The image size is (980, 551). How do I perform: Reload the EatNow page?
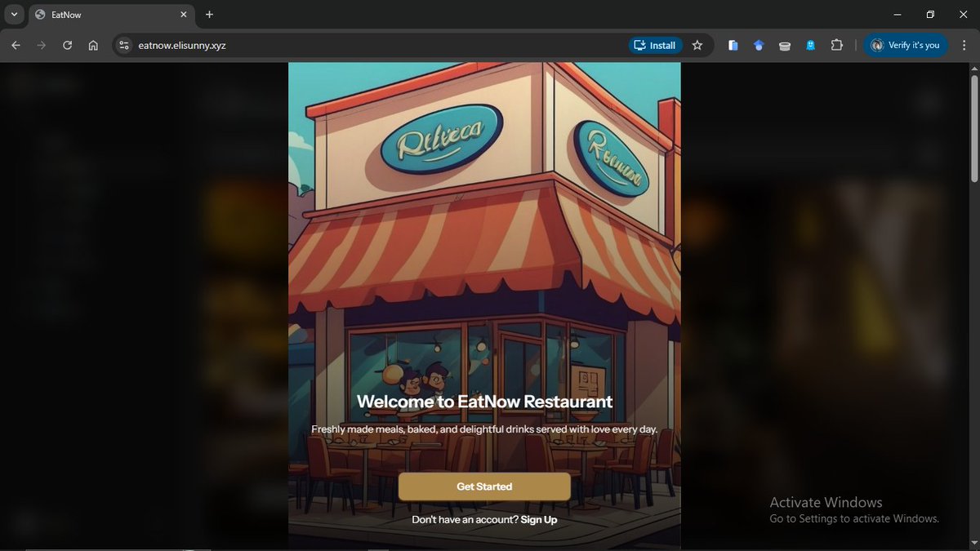point(68,46)
